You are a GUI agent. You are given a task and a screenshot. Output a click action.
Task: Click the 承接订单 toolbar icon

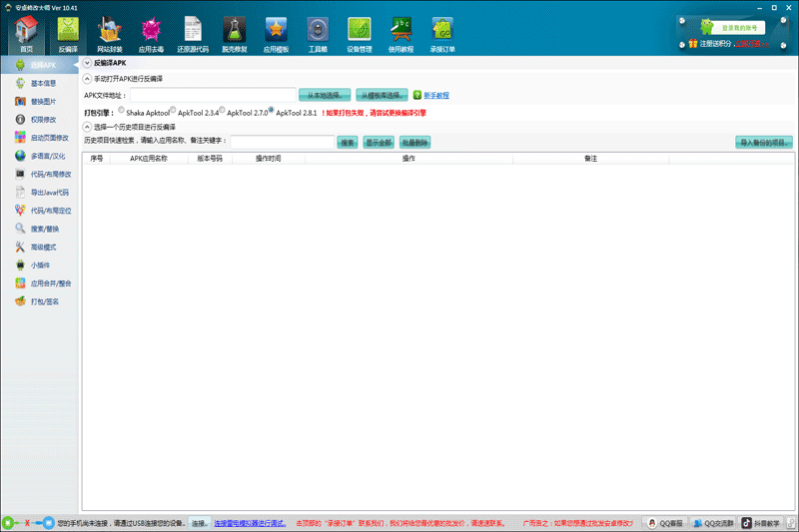(x=442, y=34)
